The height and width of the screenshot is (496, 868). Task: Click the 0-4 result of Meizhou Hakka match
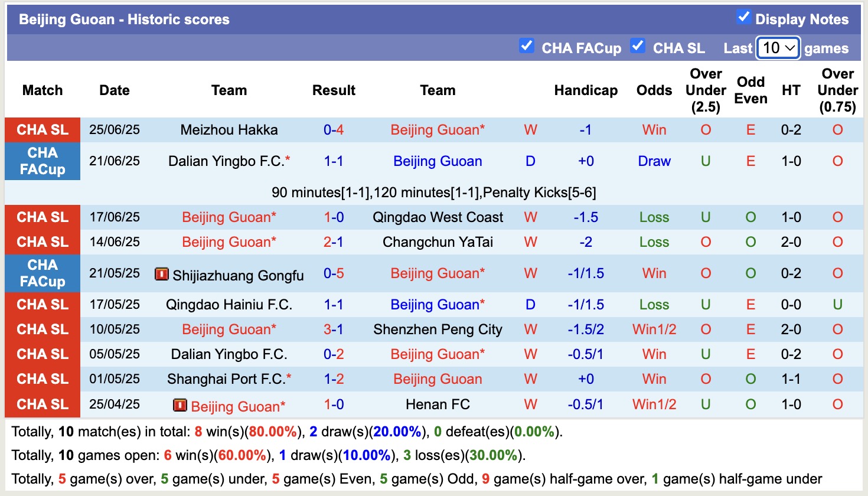coord(334,130)
